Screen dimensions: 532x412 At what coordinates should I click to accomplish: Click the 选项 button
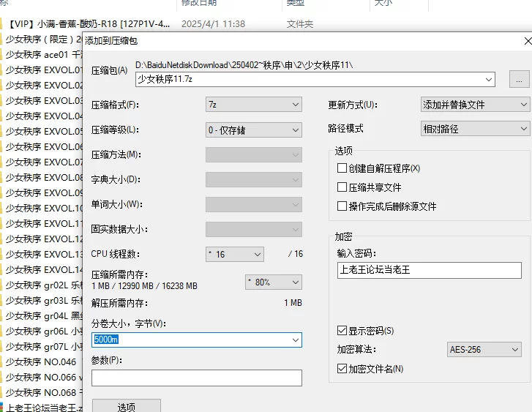126,406
